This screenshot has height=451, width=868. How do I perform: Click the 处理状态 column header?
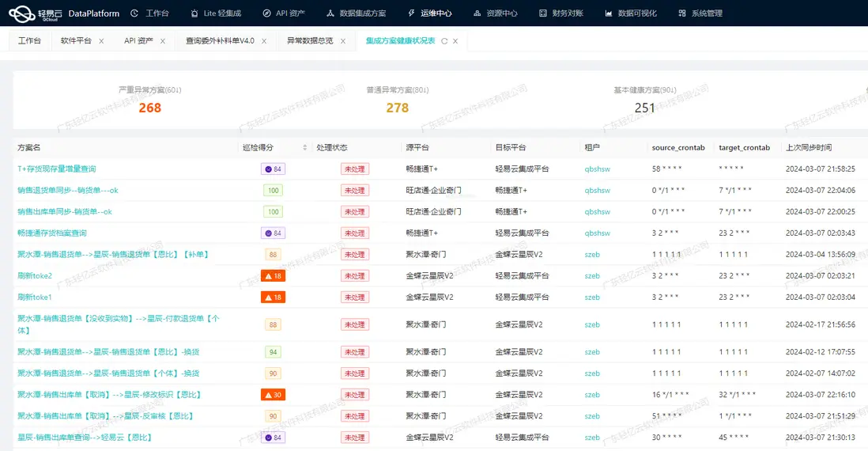[332, 147]
